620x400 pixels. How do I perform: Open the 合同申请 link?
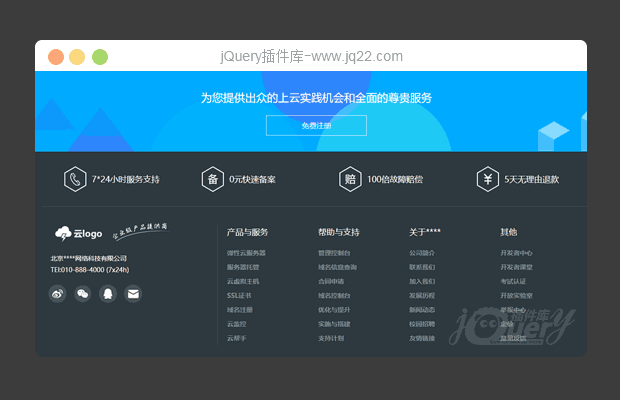click(x=330, y=281)
